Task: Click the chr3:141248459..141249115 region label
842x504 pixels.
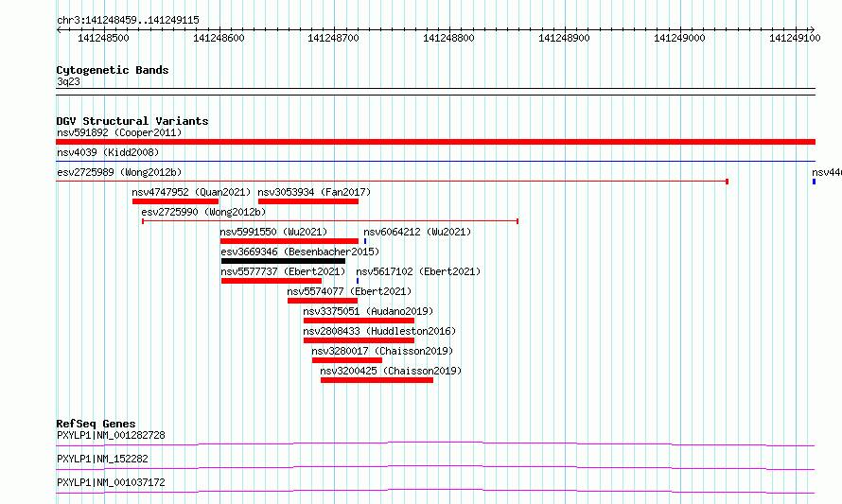Action: click(128, 21)
